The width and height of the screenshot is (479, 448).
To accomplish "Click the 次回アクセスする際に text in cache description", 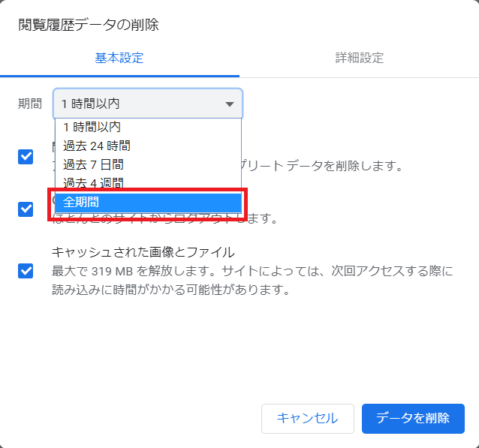I will click(405, 270).
